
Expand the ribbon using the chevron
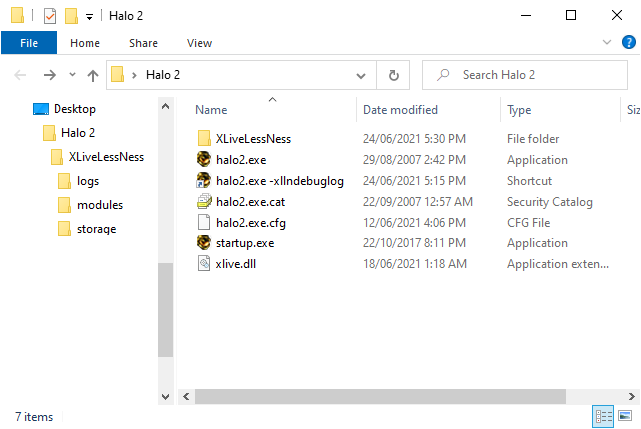[606, 43]
